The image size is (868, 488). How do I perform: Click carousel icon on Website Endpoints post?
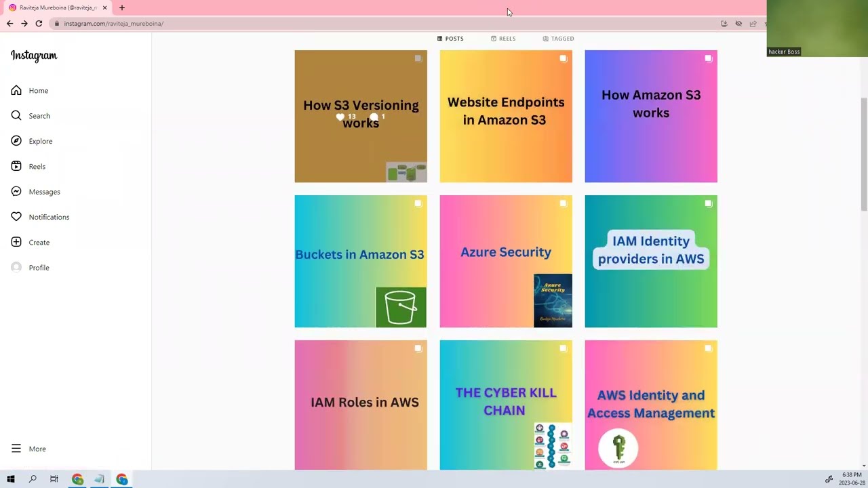click(x=563, y=58)
